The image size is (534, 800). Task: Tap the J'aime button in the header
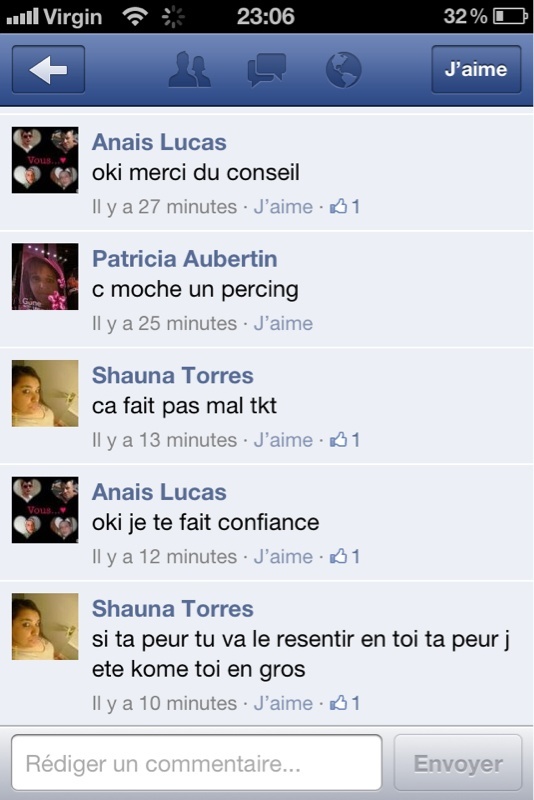(x=476, y=69)
